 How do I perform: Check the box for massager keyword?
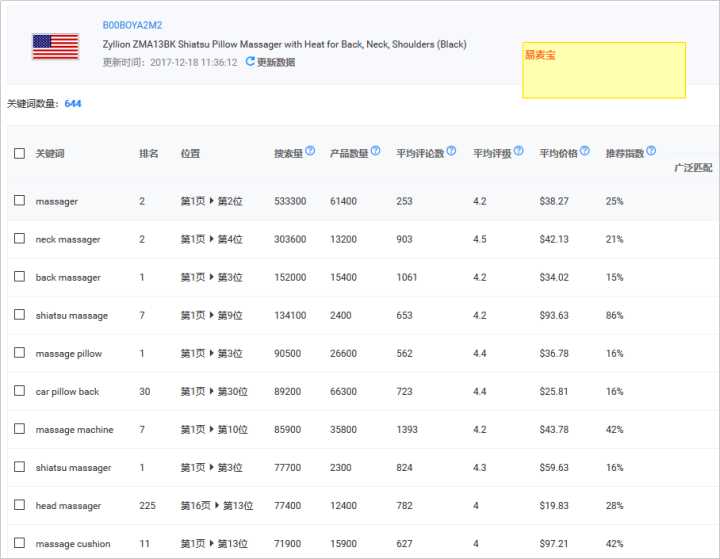tap(20, 201)
